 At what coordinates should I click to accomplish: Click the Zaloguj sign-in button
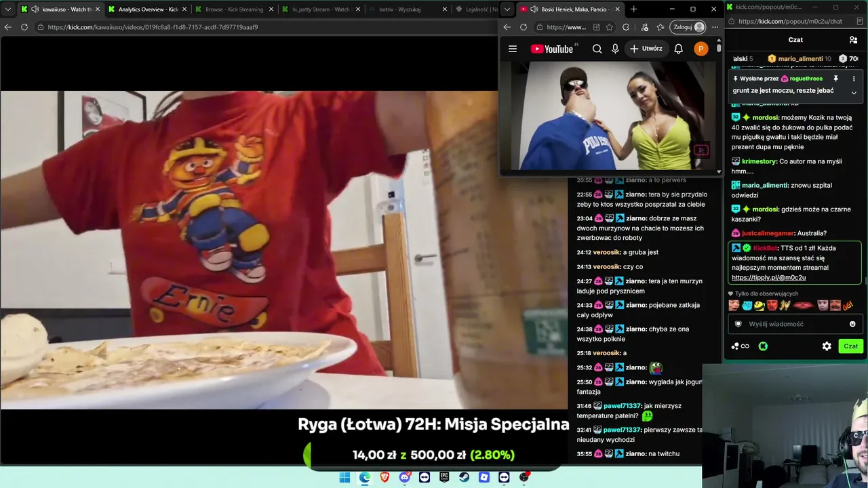tap(688, 27)
